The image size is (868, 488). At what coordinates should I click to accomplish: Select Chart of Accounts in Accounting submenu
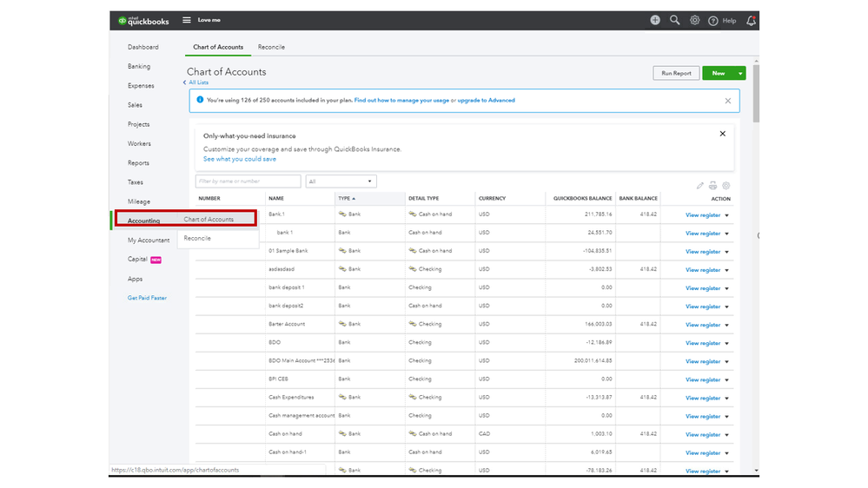[x=209, y=220]
